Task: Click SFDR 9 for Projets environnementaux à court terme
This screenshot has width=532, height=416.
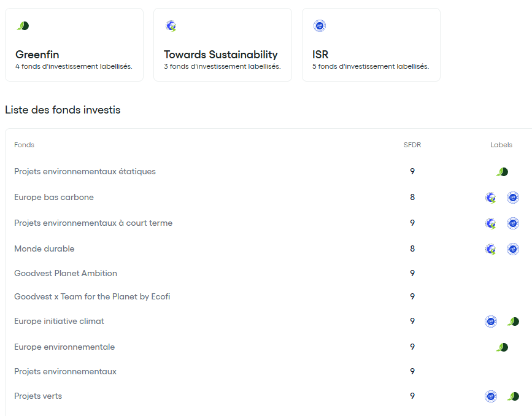Action: 412,223
